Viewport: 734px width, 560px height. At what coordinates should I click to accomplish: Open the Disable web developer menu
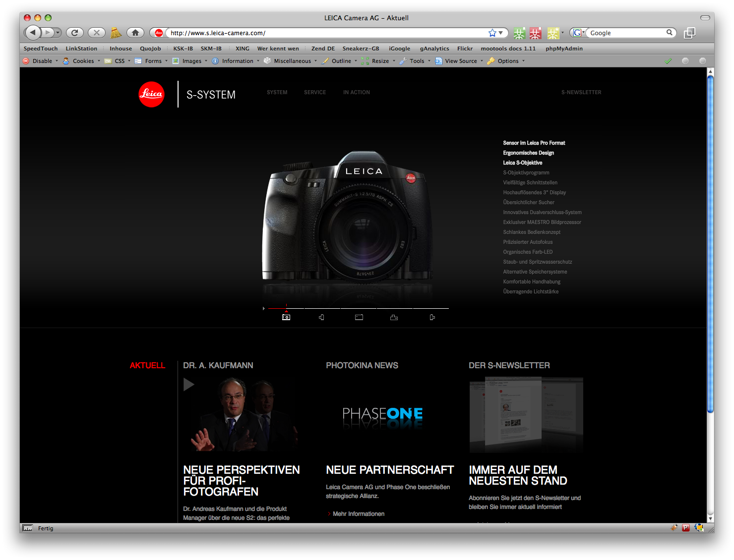coord(41,61)
